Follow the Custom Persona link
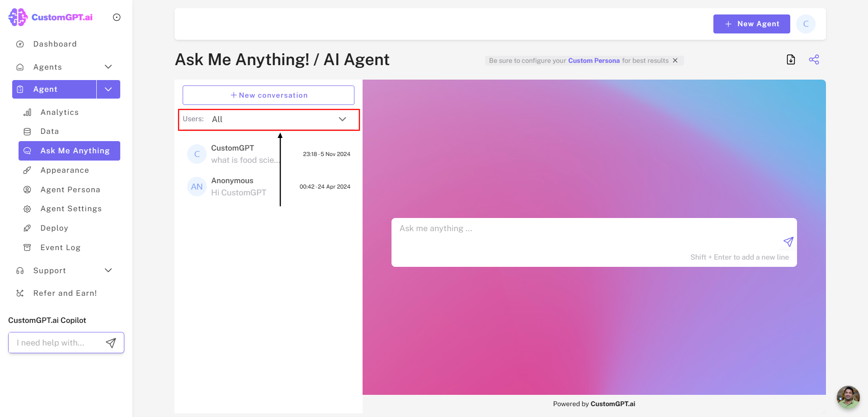Viewport: 868px width, 417px height. tap(594, 61)
